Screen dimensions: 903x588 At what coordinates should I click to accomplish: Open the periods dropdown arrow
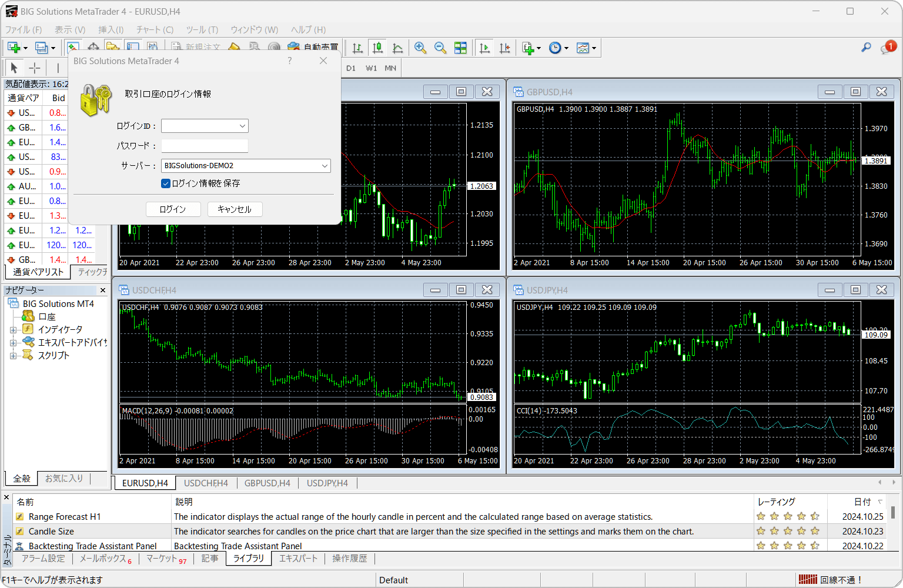(x=566, y=48)
